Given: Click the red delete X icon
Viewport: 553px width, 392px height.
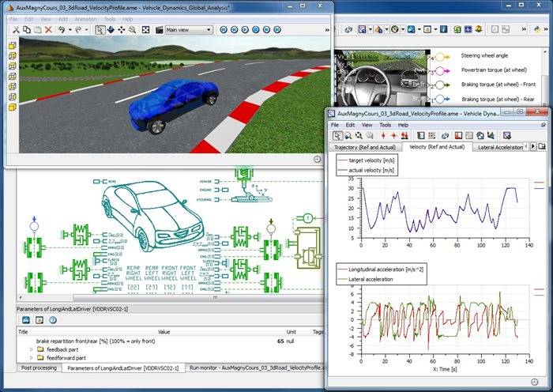Looking at the screenshot, I should [48, 30].
